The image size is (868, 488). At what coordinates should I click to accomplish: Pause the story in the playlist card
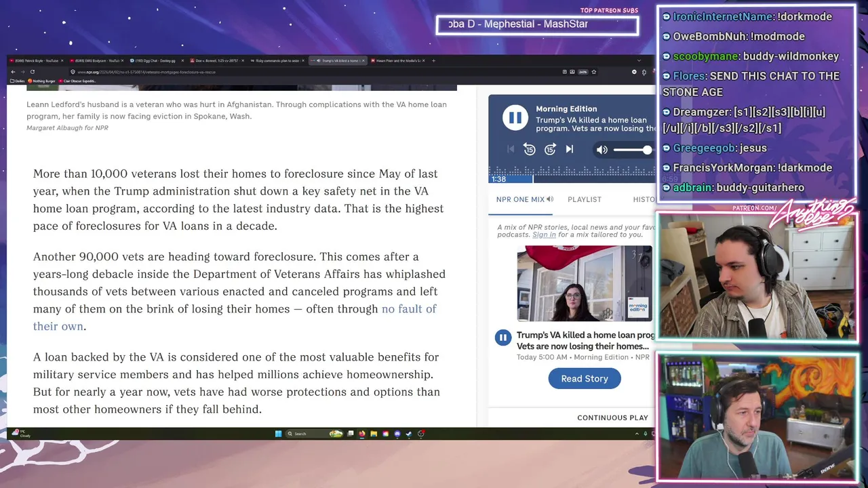[x=503, y=338]
